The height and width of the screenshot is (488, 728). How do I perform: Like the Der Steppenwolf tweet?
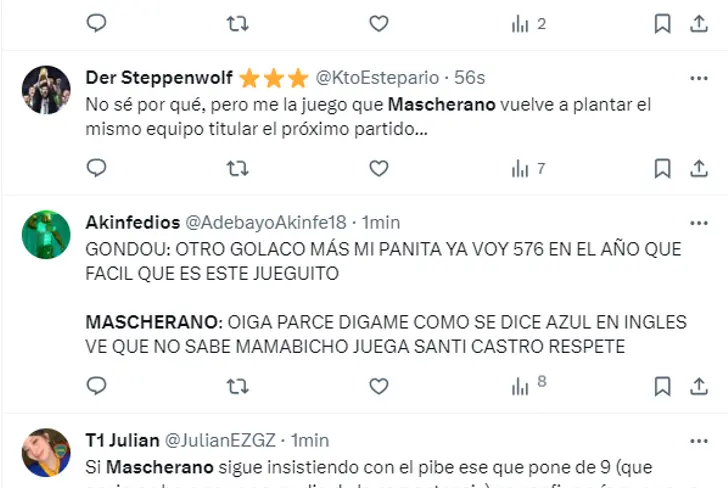[x=379, y=168]
